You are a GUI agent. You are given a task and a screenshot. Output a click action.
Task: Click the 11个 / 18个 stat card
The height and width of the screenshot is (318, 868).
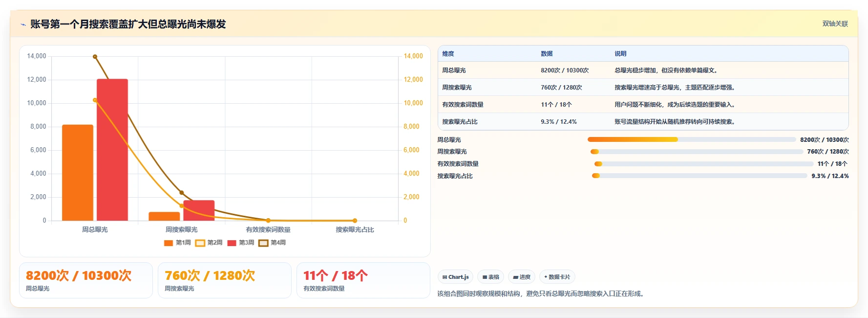pyautogui.click(x=363, y=280)
